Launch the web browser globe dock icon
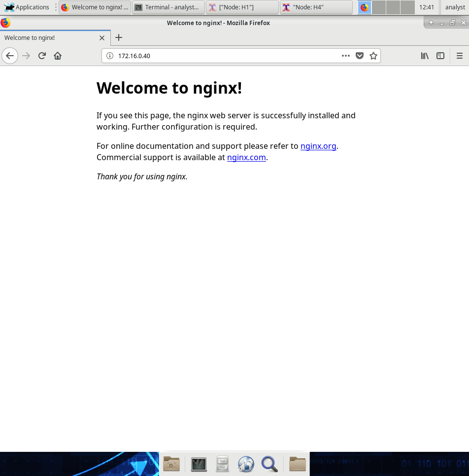 [x=246, y=464]
